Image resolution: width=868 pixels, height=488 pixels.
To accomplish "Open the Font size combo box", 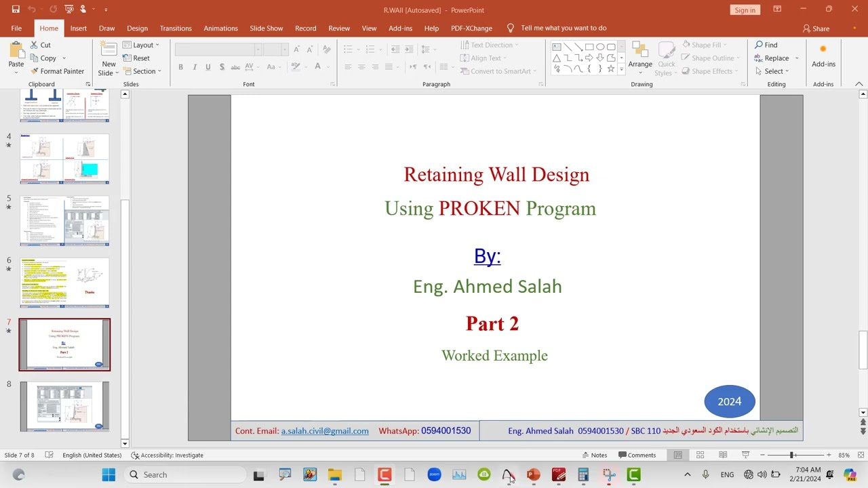I will point(275,49).
